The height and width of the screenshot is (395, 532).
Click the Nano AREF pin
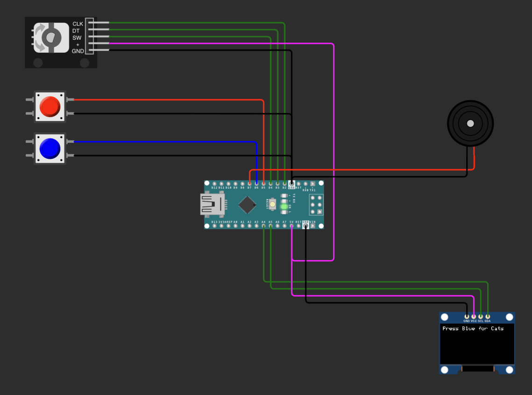point(228,226)
